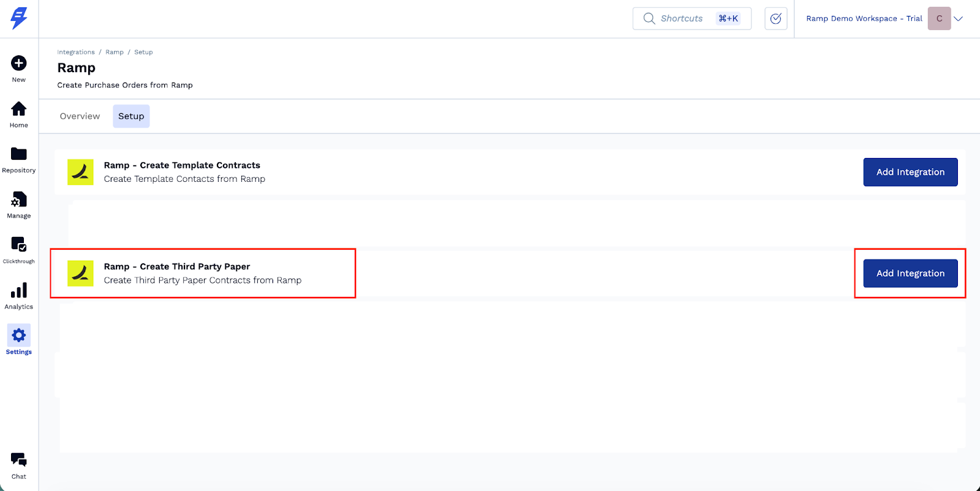Open the Analytics bar chart icon
980x491 pixels.
[x=19, y=290]
